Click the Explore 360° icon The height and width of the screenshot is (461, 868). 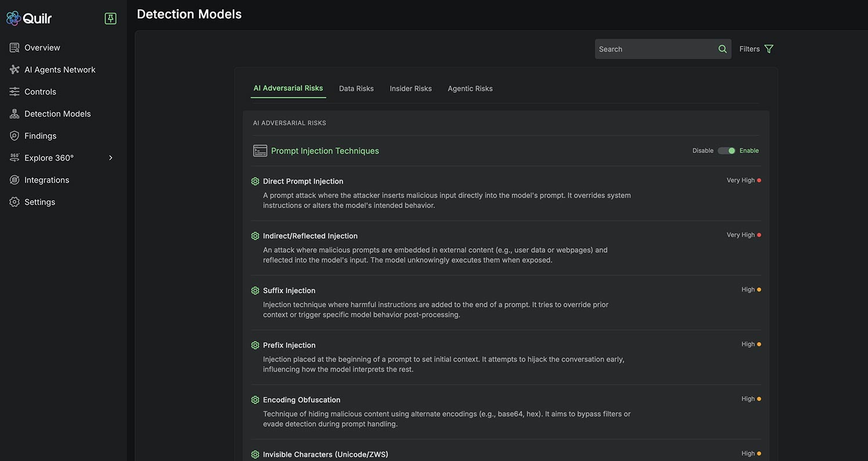15,158
